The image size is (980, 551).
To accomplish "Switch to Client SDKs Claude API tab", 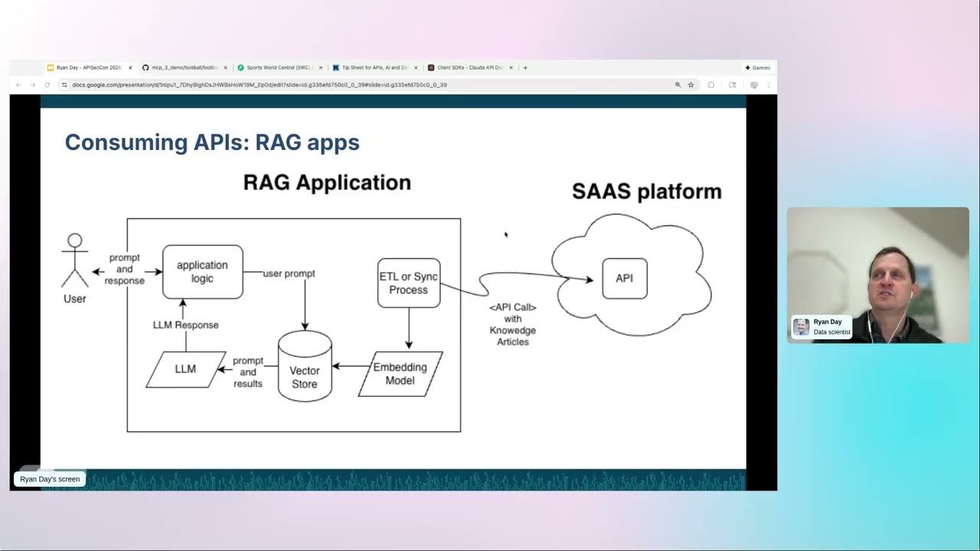I will [469, 67].
